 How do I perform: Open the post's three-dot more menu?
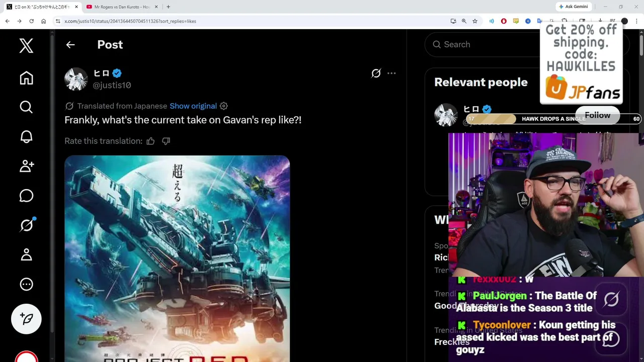391,73
